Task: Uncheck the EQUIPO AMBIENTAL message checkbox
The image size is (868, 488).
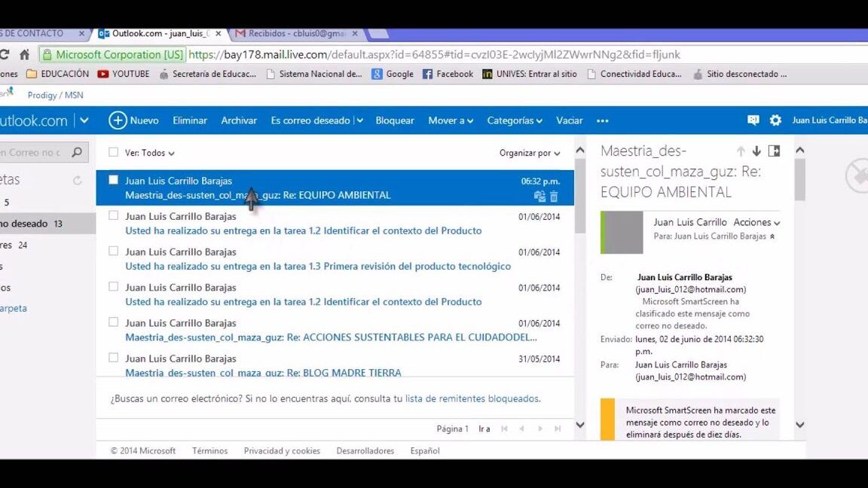Action: [x=114, y=180]
